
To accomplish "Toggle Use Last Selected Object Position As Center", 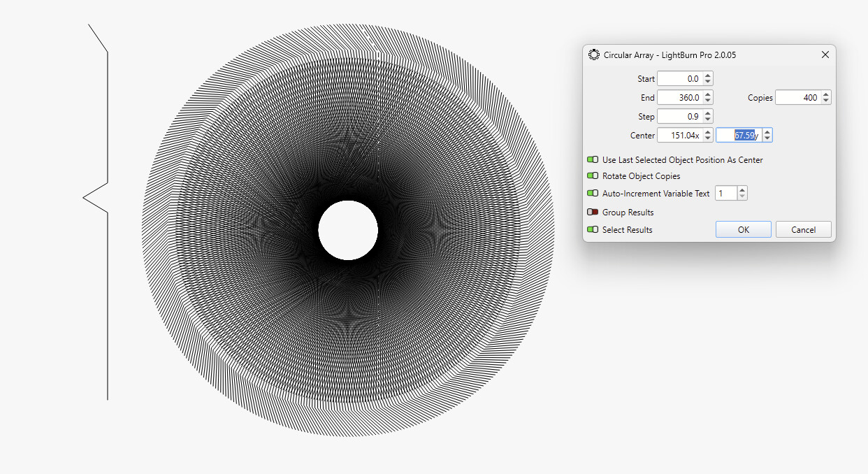I will [593, 160].
